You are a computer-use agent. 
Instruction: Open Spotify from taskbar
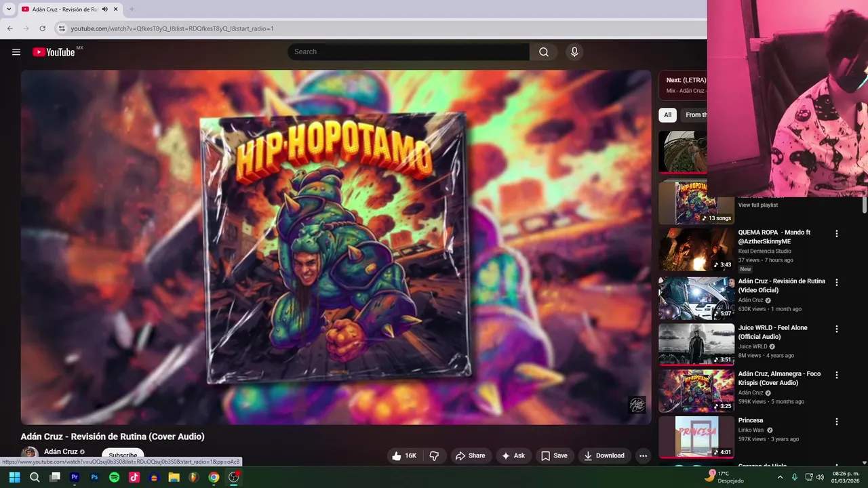coord(114,477)
